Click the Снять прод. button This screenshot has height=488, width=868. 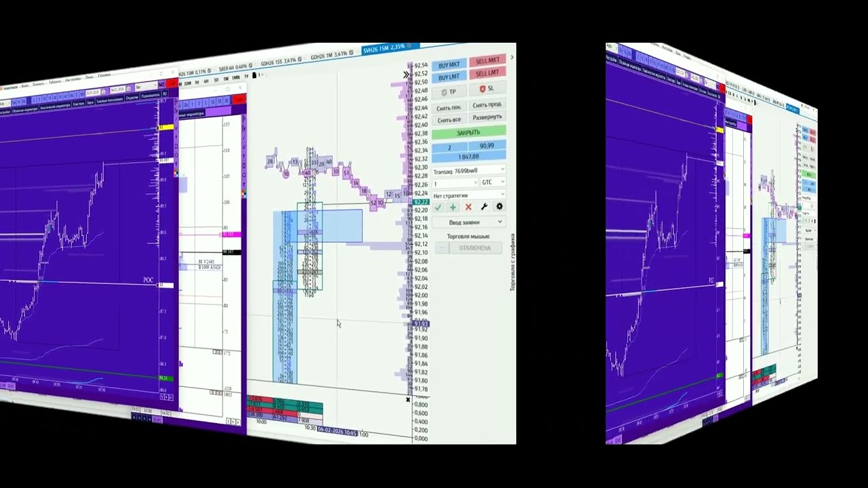click(x=488, y=105)
